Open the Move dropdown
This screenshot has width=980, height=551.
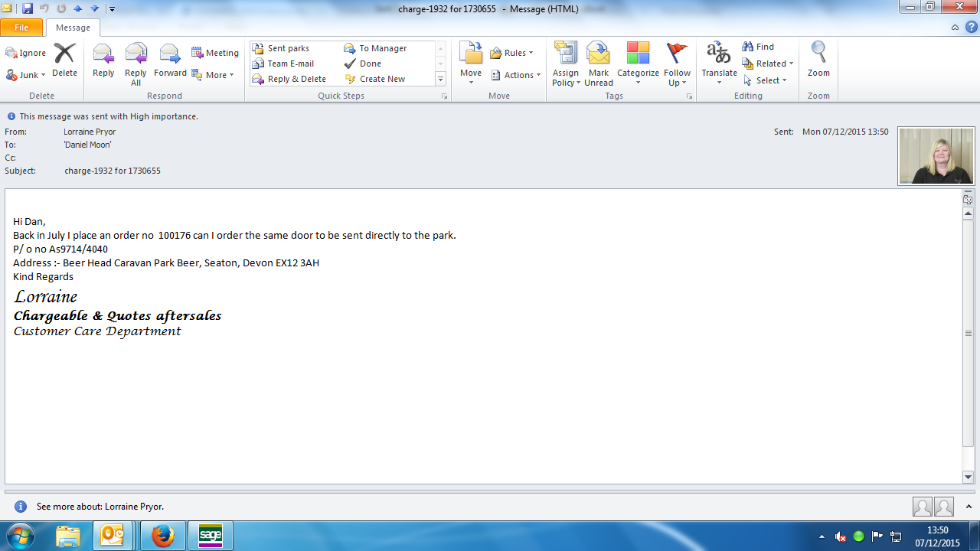pos(471,64)
